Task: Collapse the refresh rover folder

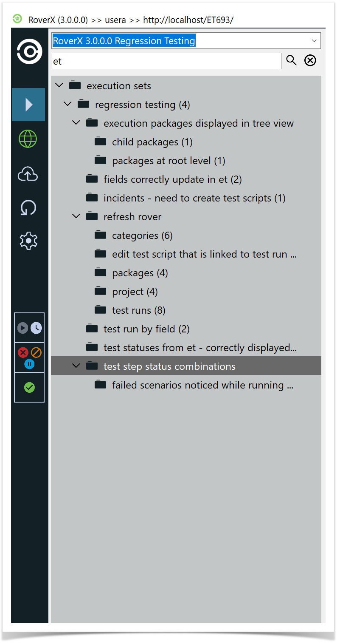Action: (x=76, y=216)
